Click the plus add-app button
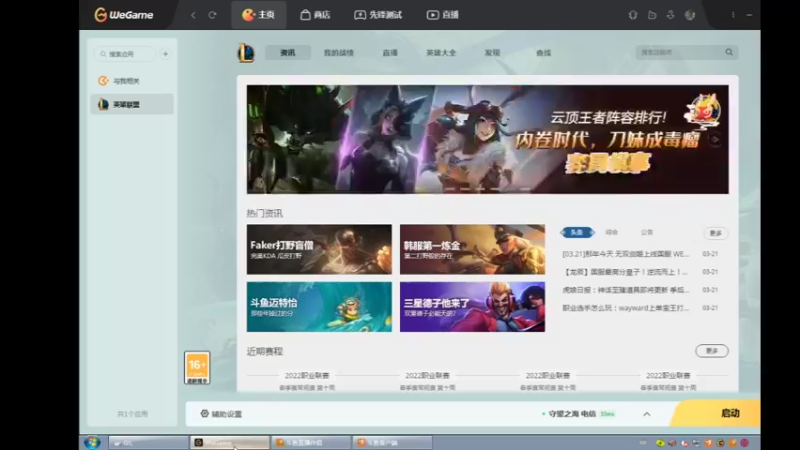 pos(165,54)
